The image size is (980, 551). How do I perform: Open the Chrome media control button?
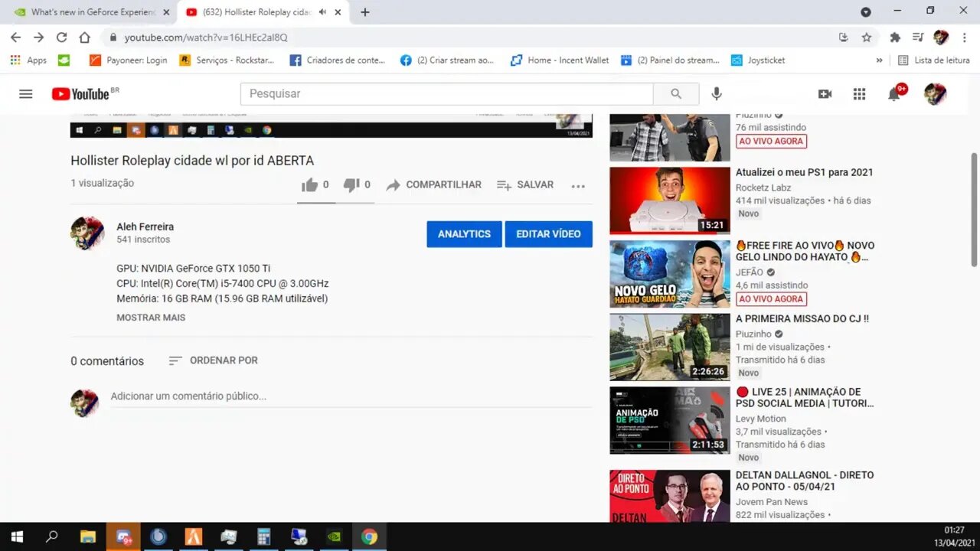tap(918, 37)
